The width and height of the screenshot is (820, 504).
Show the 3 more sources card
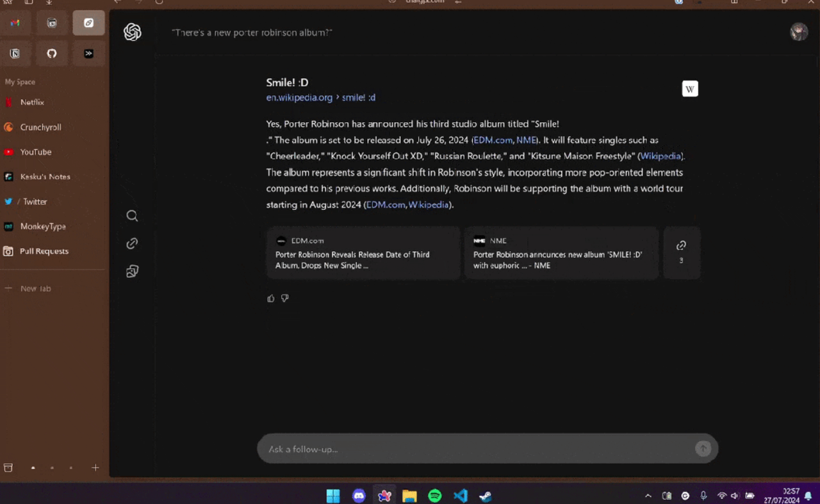(682, 253)
